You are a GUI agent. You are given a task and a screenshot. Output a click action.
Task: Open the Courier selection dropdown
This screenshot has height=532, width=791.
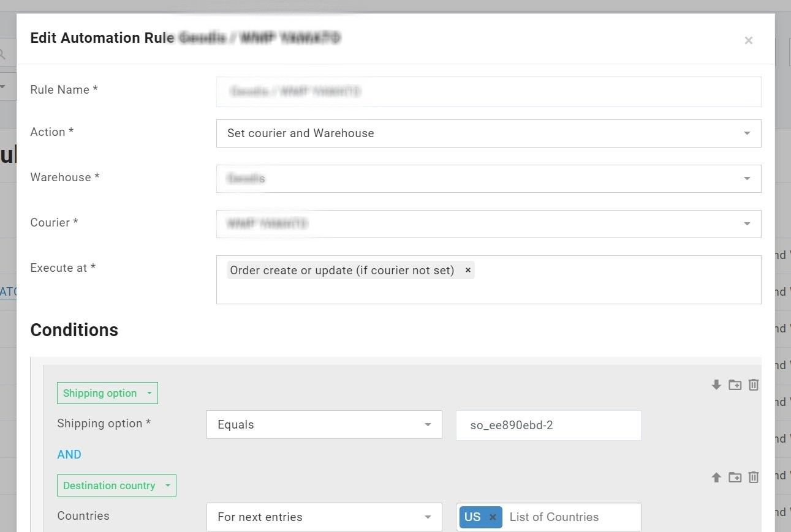coord(488,224)
